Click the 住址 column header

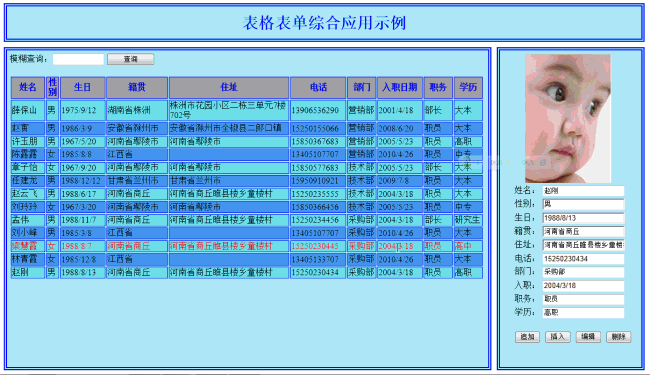pos(229,87)
